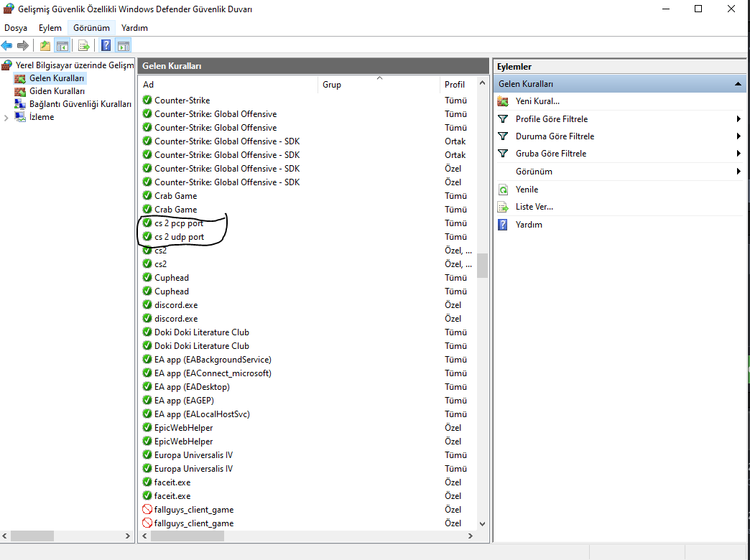750x560 pixels.
Task: Click the Duruma Göre Filtrele funnel icon
Action: (503, 136)
